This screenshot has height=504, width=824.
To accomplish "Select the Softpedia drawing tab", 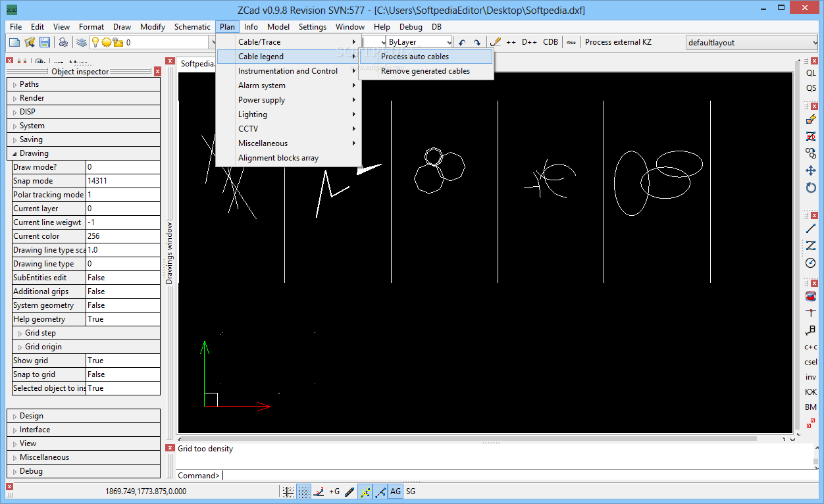I will click(197, 64).
